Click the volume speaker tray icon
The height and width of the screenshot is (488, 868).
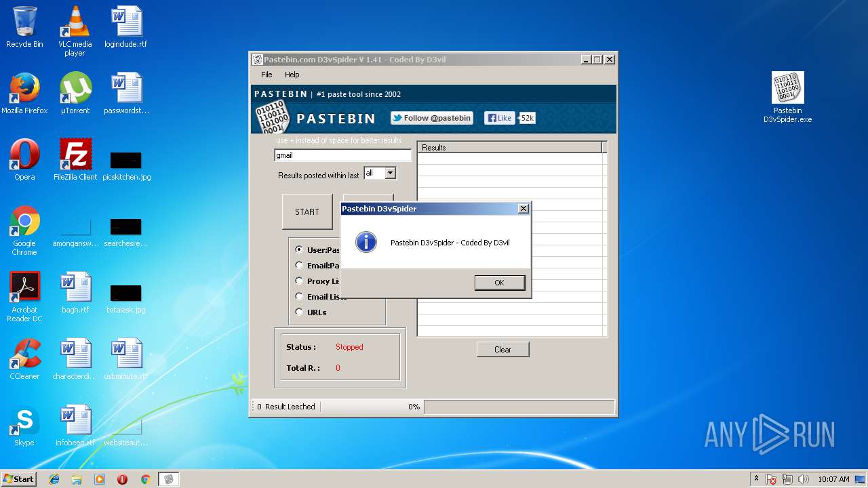point(804,479)
